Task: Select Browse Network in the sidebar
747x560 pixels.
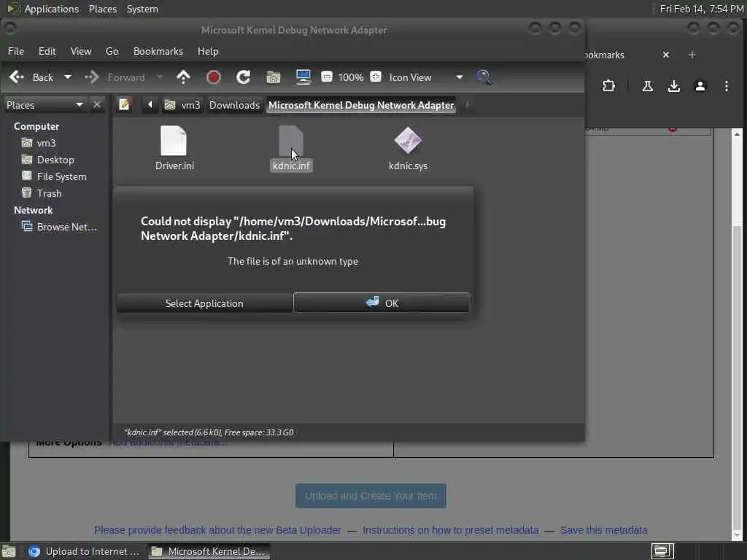Action: click(66, 227)
